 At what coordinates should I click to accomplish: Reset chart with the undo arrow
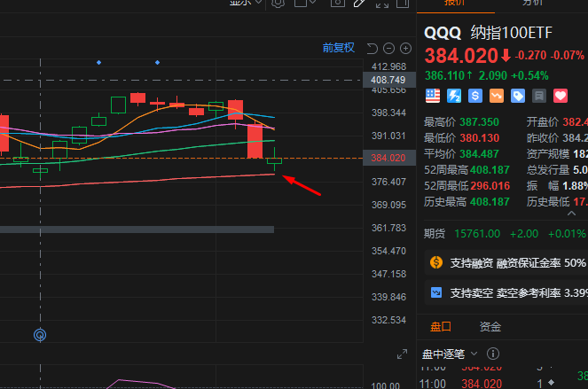coord(372,48)
